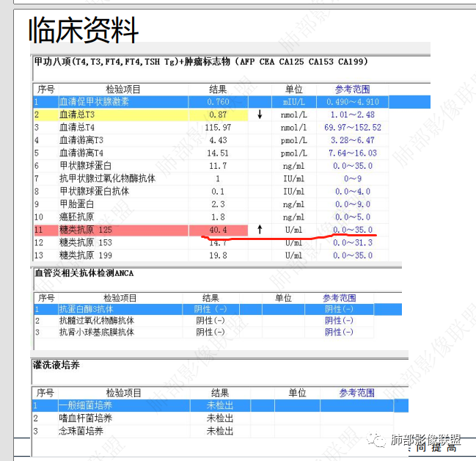The height and width of the screenshot is (461, 476).
Task: Click the 癌胚抗原 test item
Action: point(77,217)
